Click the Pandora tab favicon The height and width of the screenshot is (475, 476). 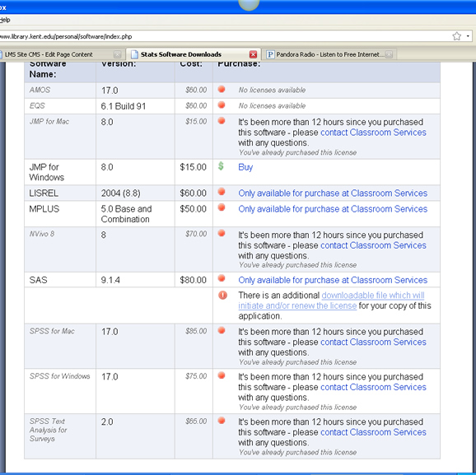click(270, 54)
